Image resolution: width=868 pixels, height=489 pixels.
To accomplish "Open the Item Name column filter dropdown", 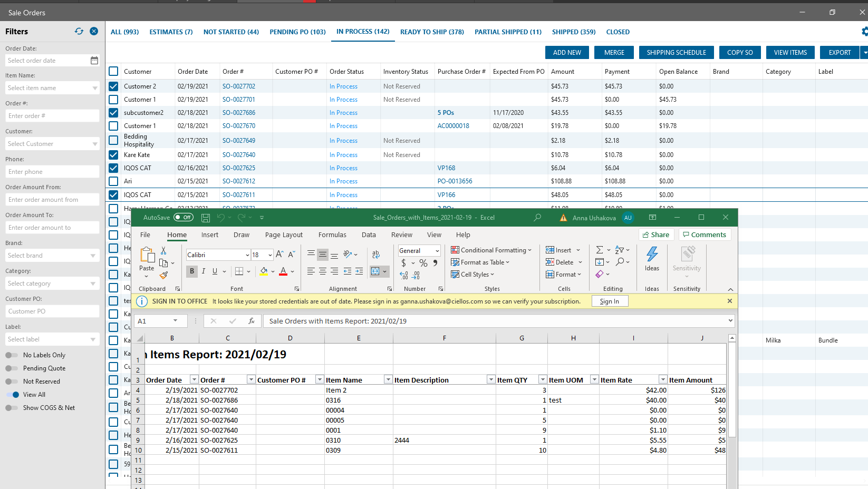I will 388,380.
